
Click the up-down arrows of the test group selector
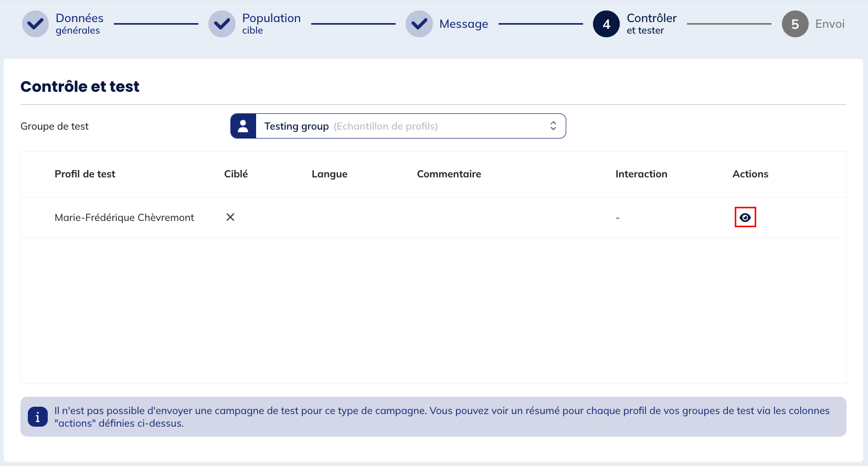click(553, 126)
